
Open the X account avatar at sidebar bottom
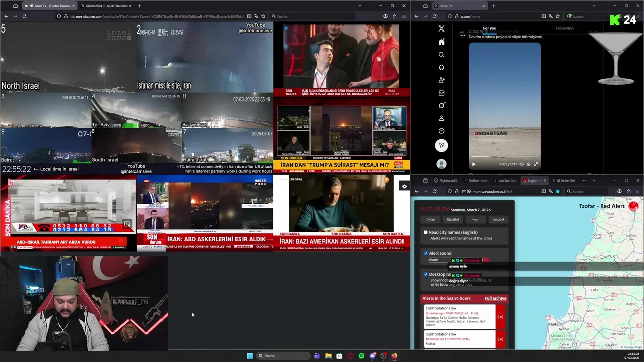tap(441, 164)
